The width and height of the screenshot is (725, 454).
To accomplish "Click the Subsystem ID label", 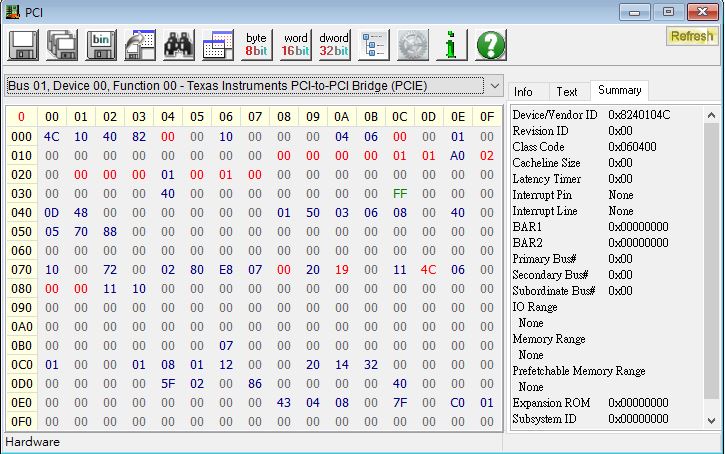I will [x=544, y=419].
